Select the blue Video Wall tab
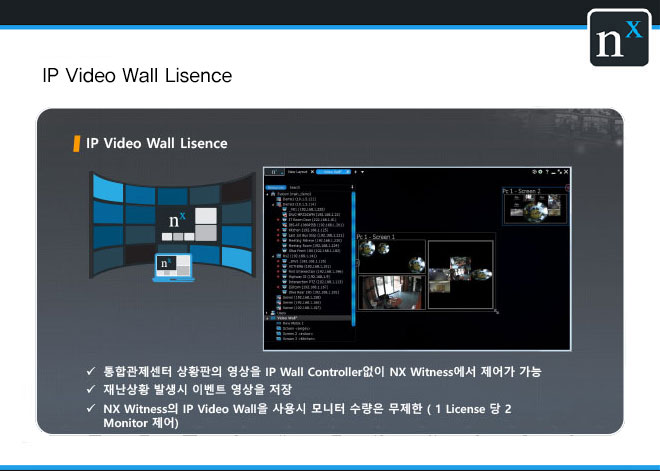 pos(331,172)
